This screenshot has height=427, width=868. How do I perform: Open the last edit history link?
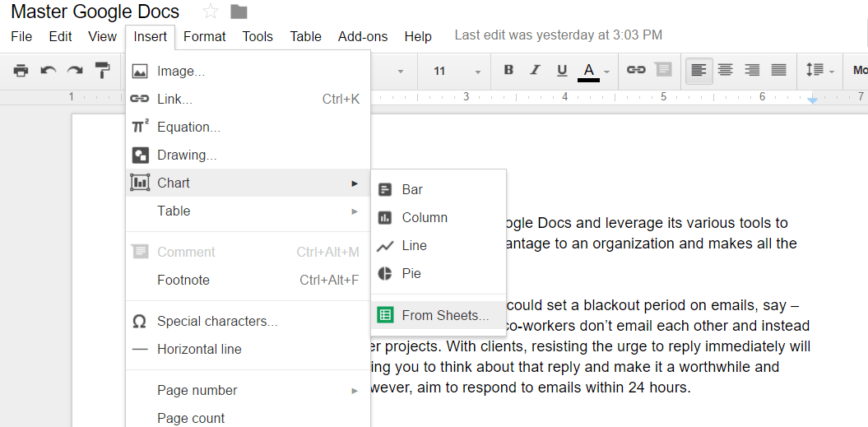558,35
